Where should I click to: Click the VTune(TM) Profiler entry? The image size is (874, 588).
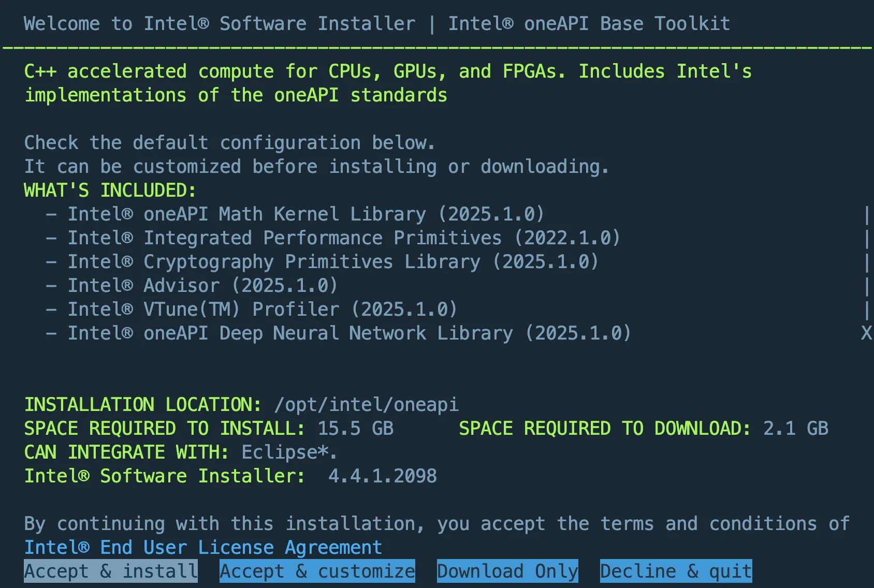262,310
